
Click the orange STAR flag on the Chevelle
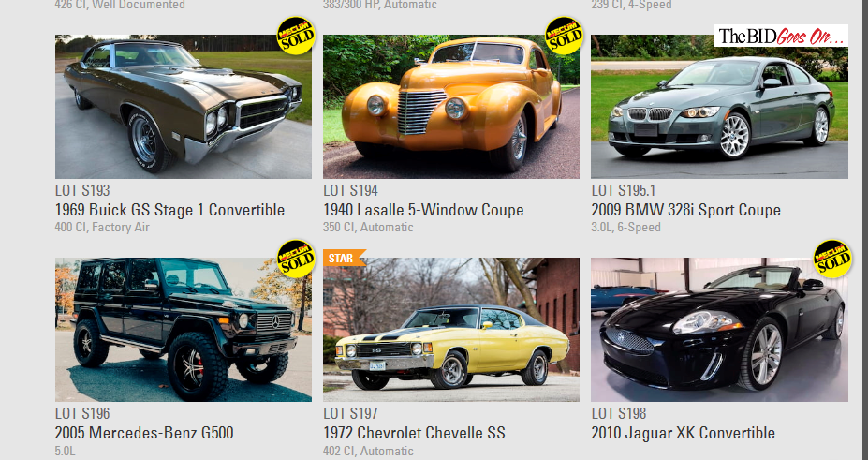pyautogui.click(x=344, y=258)
